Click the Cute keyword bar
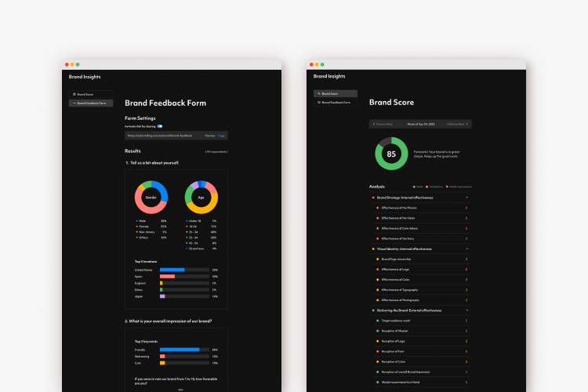The width and height of the screenshot is (588, 392). pyautogui.click(x=184, y=363)
